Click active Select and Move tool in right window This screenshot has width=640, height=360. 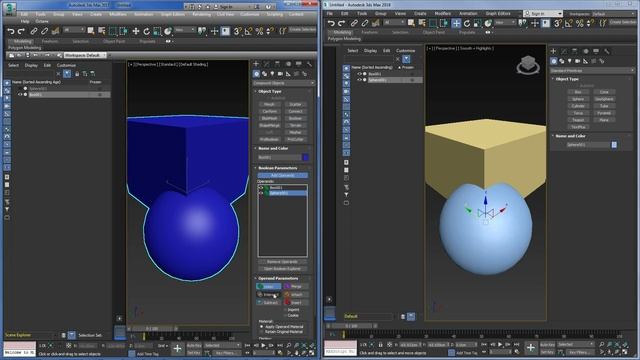click(x=456, y=23)
